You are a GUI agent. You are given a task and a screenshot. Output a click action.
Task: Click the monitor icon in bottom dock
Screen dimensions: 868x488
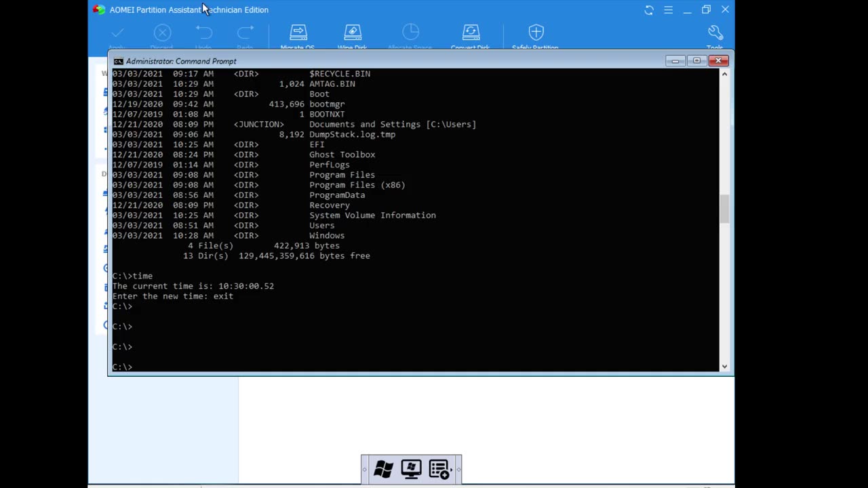pos(411,469)
